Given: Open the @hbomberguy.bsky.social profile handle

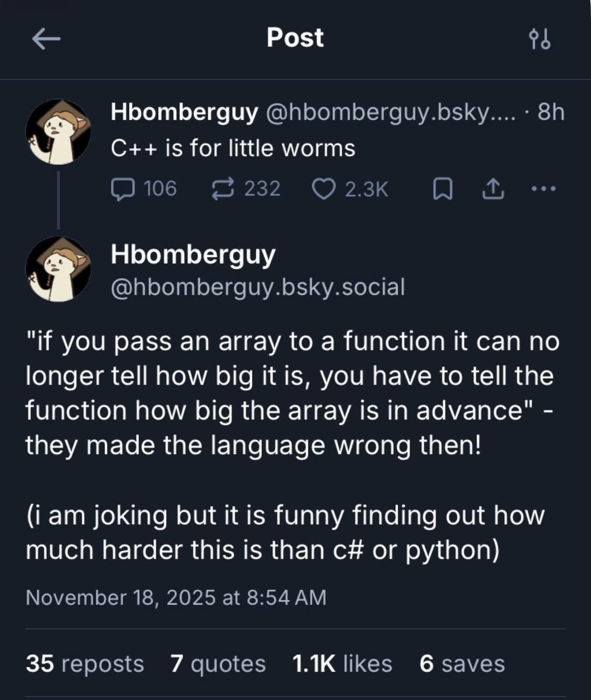Looking at the screenshot, I should tap(258, 287).
